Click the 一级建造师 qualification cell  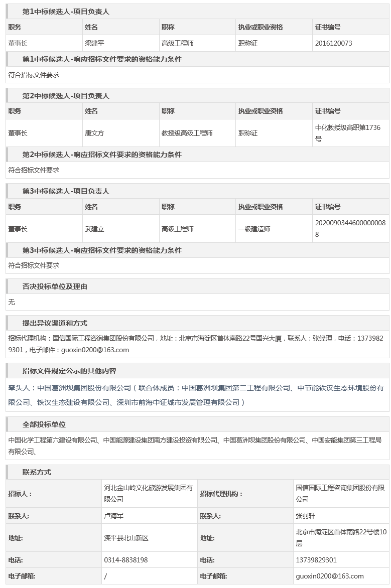pos(254,229)
